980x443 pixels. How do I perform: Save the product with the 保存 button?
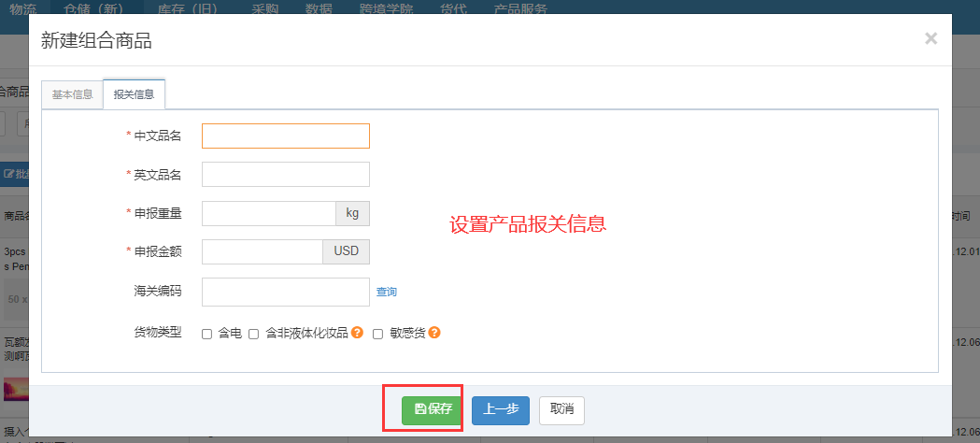(x=433, y=409)
